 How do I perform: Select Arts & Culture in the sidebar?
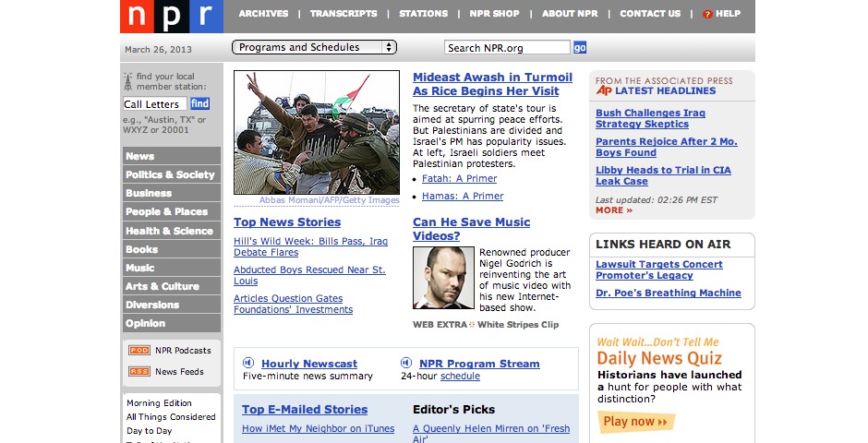(172, 286)
